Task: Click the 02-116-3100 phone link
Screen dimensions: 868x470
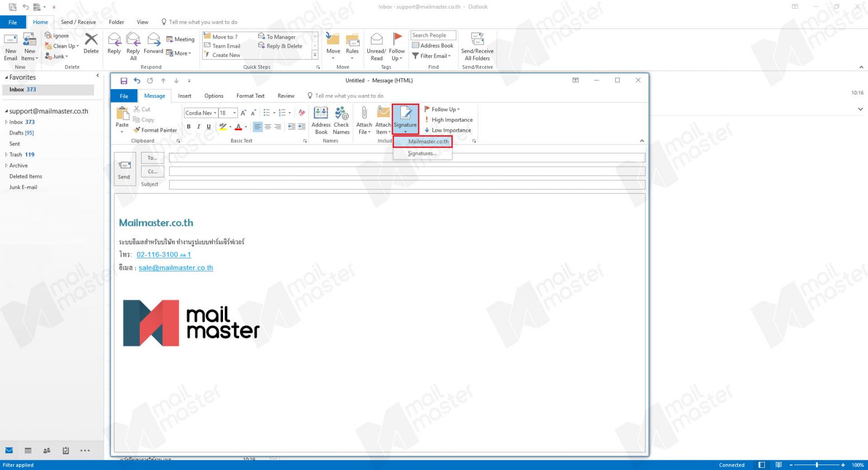Action: pyautogui.click(x=164, y=255)
